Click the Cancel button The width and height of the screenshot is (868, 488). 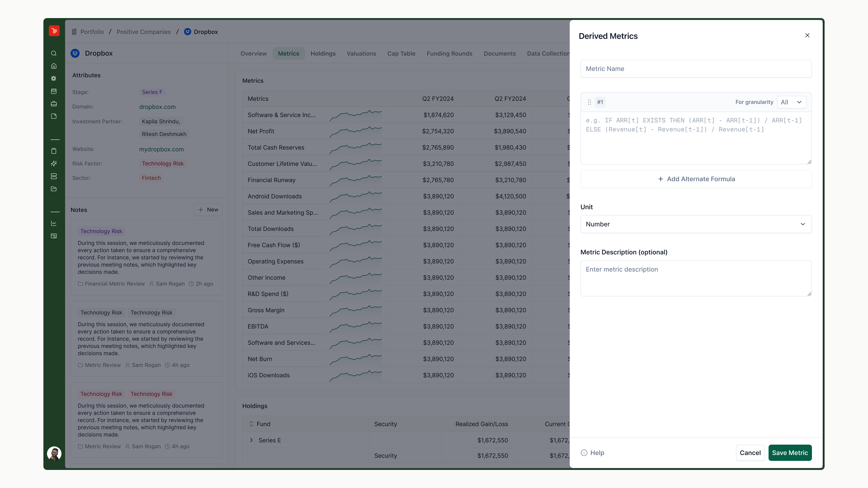(x=750, y=453)
